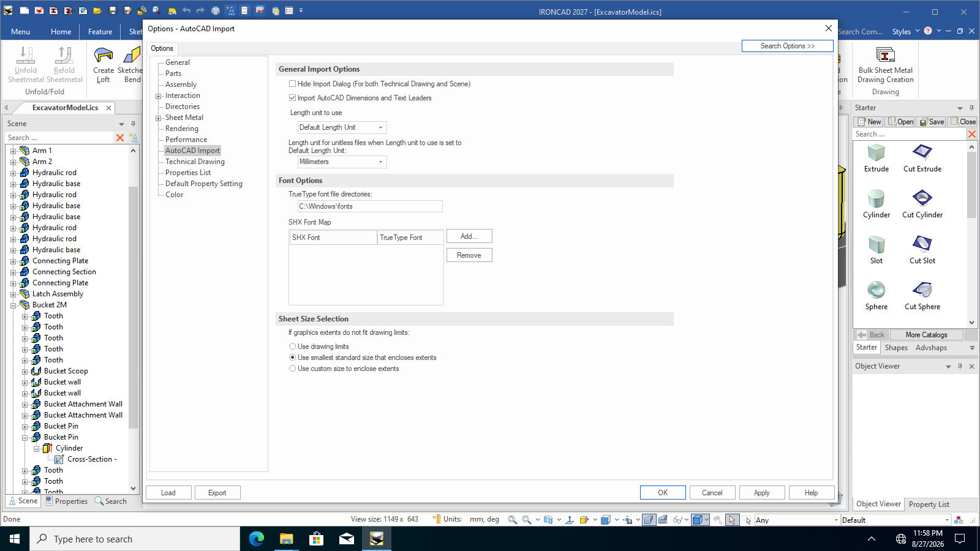This screenshot has width=980, height=551.
Task: Open the Default configuration dropdown in status bar
Action: click(895, 520)
